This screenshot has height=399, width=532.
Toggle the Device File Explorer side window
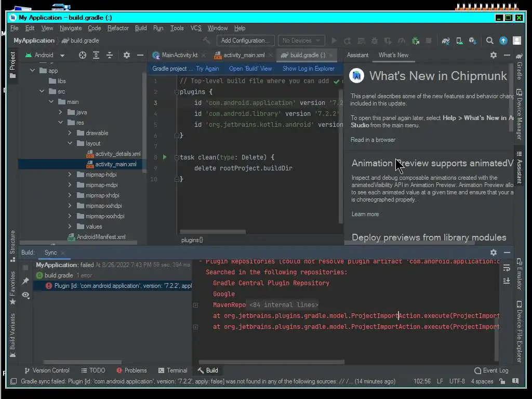pyautogui.click(x=519, y=331)
